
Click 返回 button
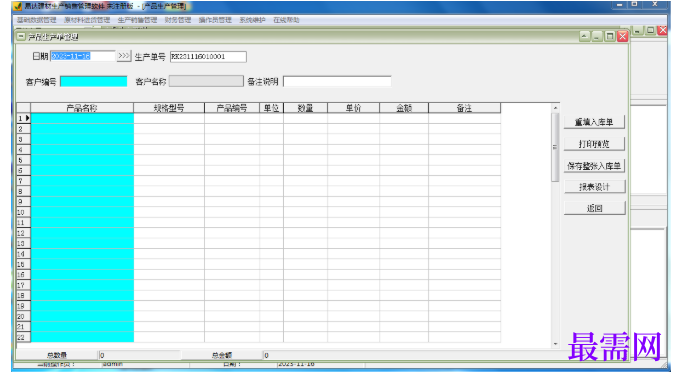[594, 208]
